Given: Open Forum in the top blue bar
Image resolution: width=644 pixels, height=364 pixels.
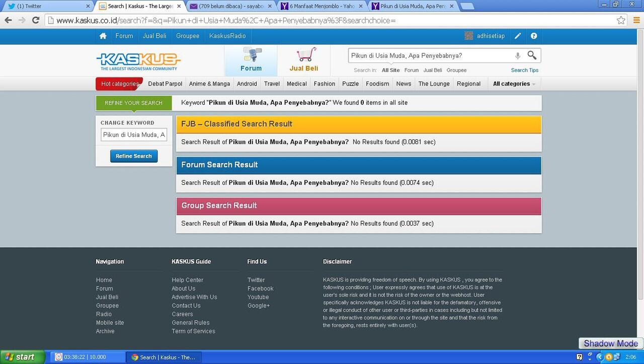Looking at the screenshot, I should click(x=124, y=36).
